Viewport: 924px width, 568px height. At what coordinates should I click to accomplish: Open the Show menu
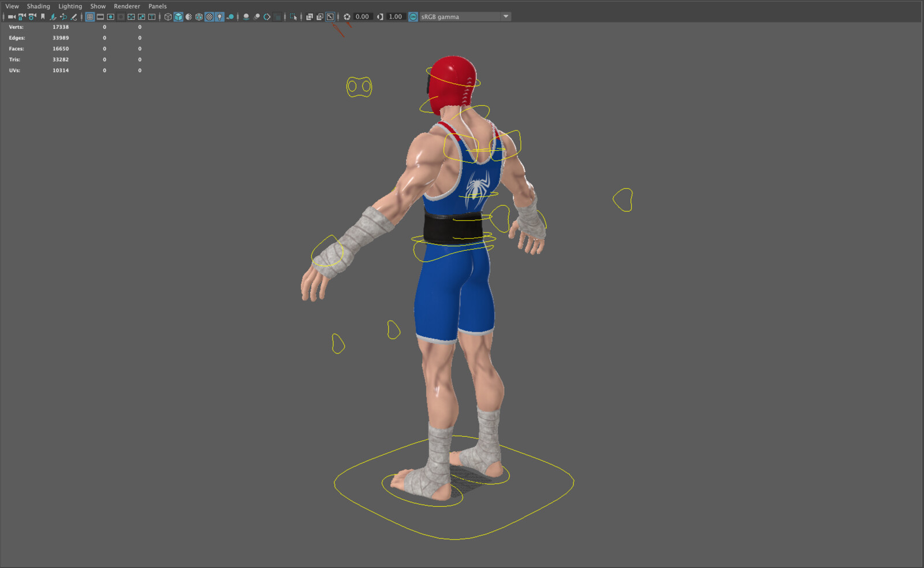pos(98,6)
